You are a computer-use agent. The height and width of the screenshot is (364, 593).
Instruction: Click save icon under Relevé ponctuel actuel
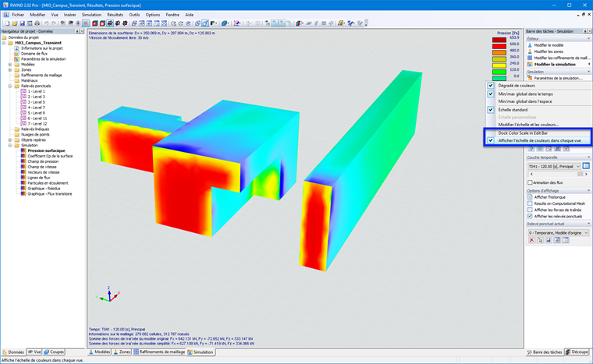pyautogui.click(x=549, y=240)
